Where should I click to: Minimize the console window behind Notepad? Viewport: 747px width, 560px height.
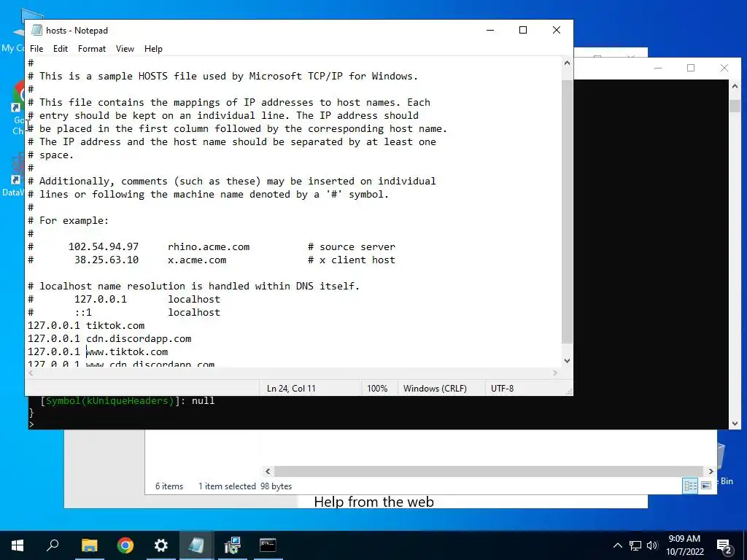click(x=658, y=68)
